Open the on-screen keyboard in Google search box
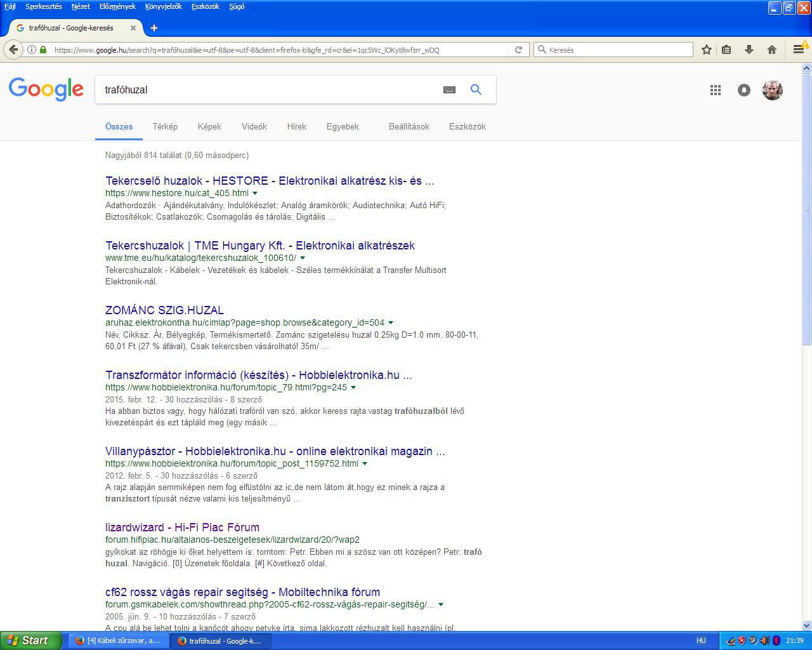The image size is (812, 650). pyautogui.click(x=449, y=90)
